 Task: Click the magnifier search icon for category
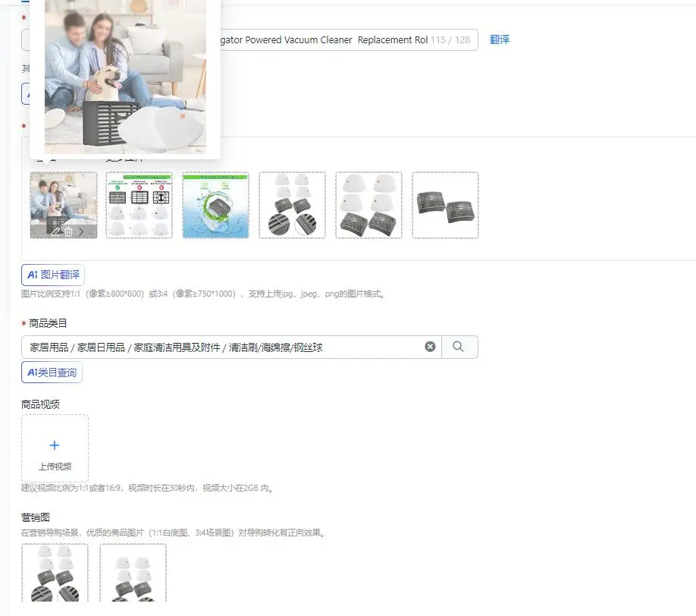[x=459, y=347]
